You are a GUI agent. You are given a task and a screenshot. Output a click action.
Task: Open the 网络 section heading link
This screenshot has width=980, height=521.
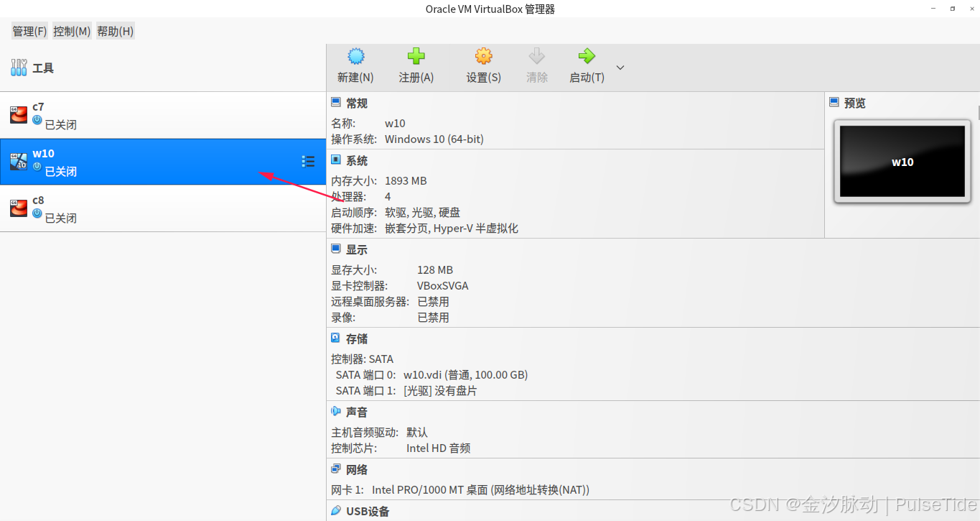357,469
